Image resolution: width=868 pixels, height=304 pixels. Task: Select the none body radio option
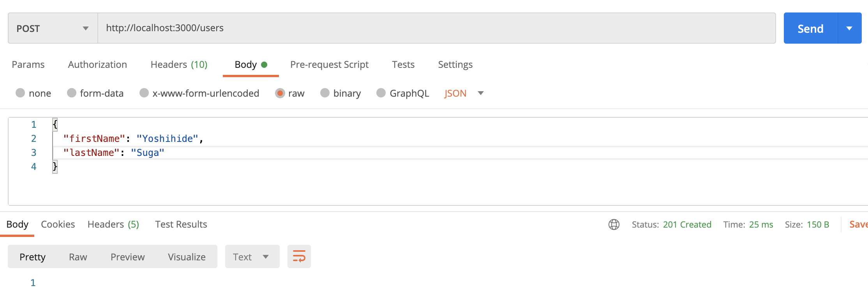20,93
